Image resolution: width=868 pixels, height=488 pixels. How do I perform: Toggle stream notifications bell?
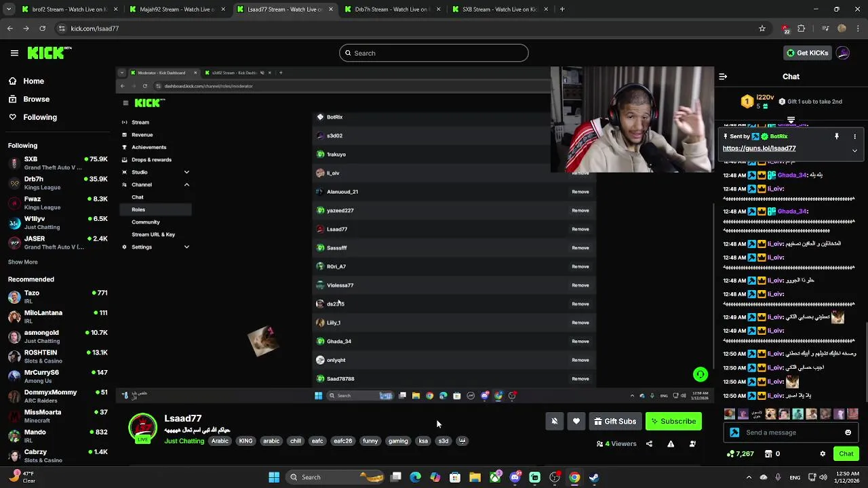coord(555,422)
